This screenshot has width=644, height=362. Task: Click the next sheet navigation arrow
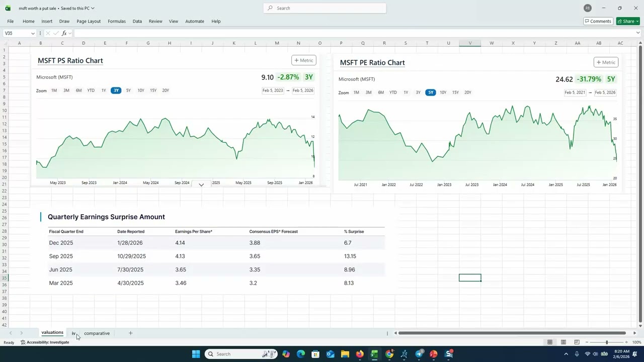click(21, 333)
